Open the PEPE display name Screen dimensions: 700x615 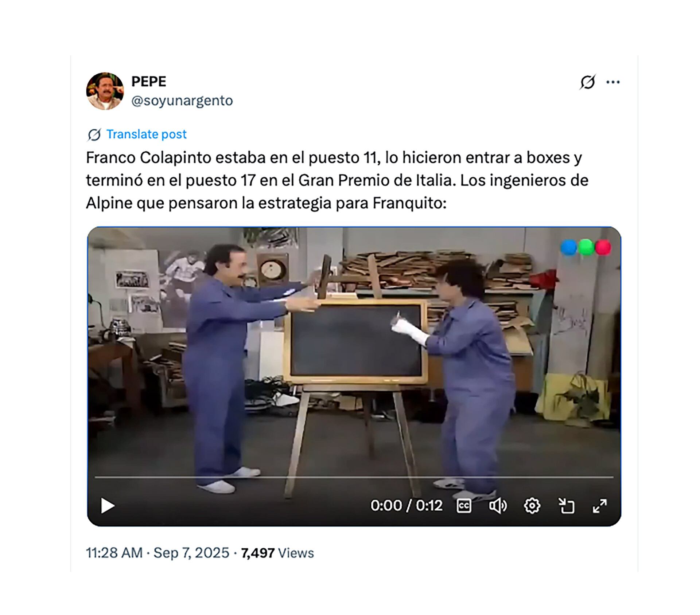tap(148, 81)
